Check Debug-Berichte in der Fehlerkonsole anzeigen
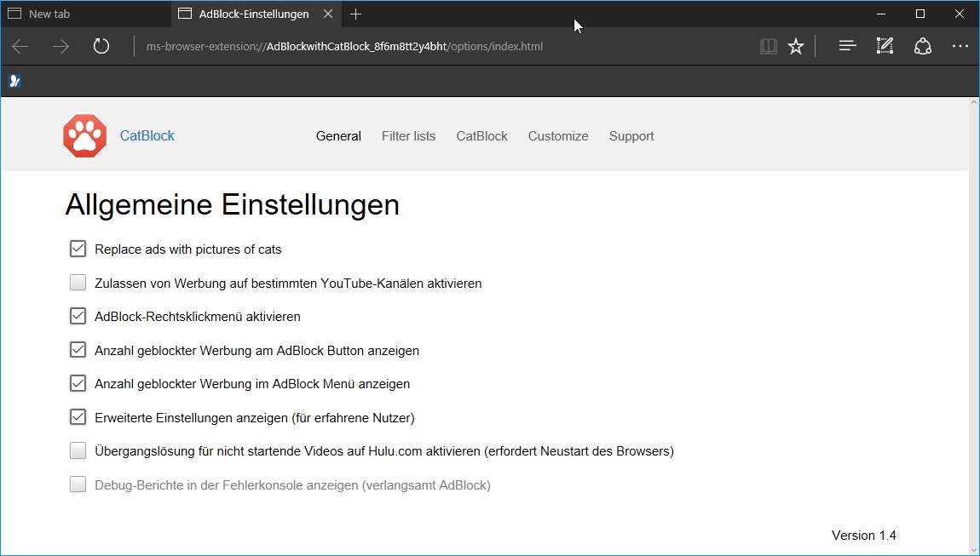Screen dimensions: 980x556 point(78,484)
